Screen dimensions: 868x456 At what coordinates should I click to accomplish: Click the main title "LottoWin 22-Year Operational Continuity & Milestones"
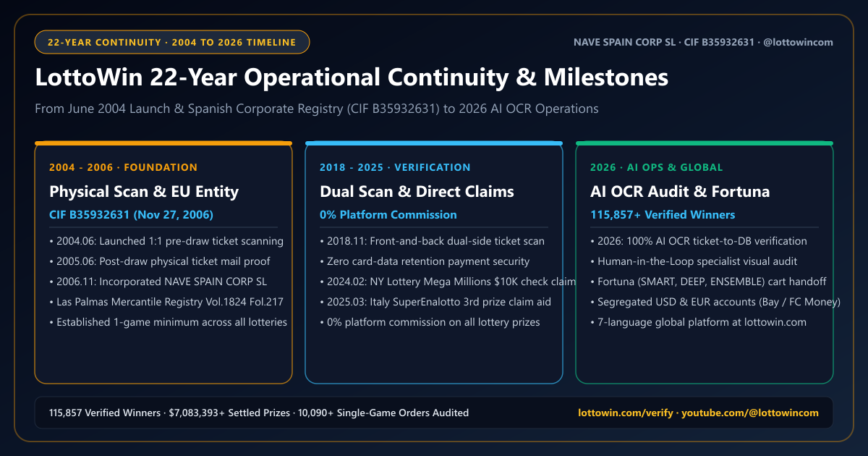click(x=352, y=77)
